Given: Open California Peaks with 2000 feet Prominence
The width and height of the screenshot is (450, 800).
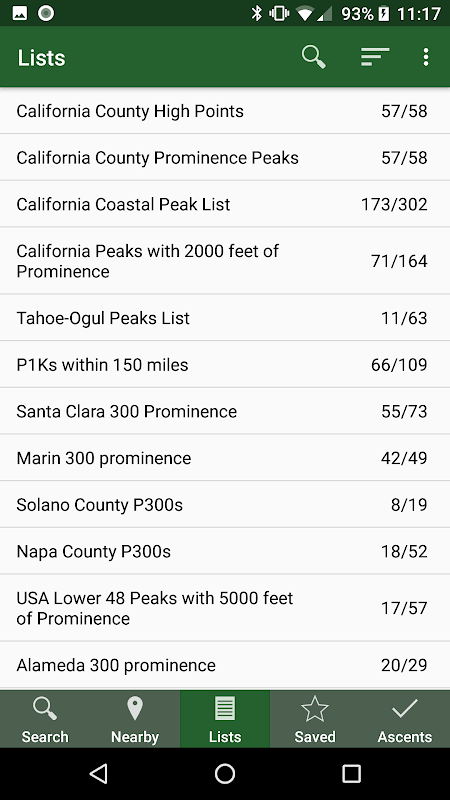Looking at the screenshot, I should click(225, 261).
